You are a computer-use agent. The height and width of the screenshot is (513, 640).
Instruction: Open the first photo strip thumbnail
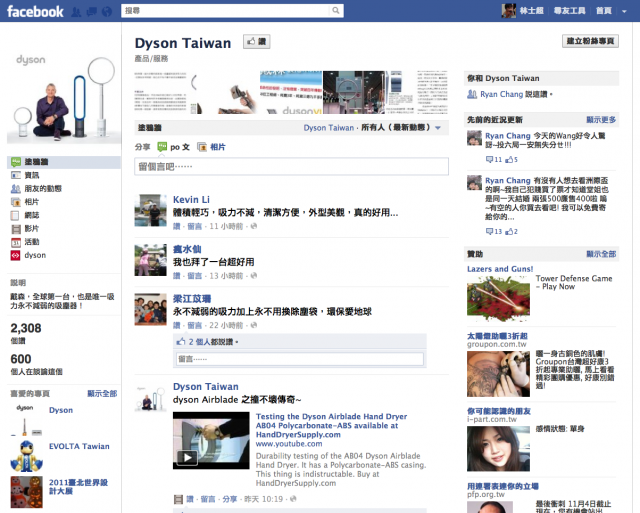[166, 92]
